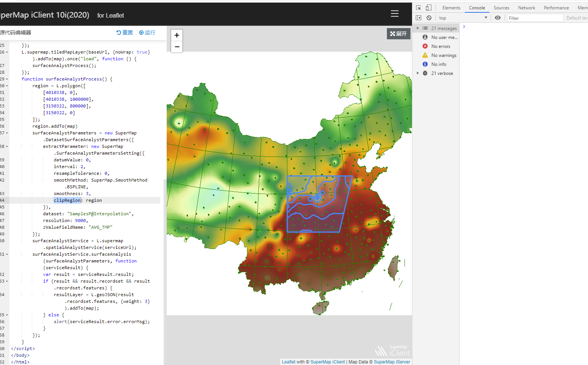Image resolution: width=588 pixels, height=365 pixels.
Task: Reset the code with 重置
Action: (125, 33)
